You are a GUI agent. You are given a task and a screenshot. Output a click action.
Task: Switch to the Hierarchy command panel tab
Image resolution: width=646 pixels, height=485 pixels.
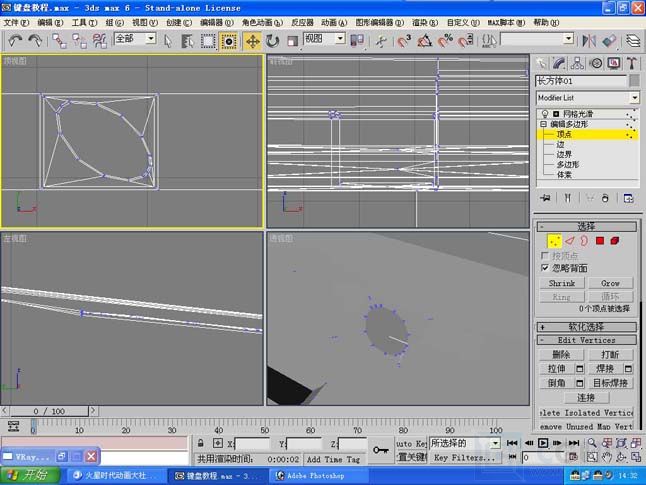(577, 63)
